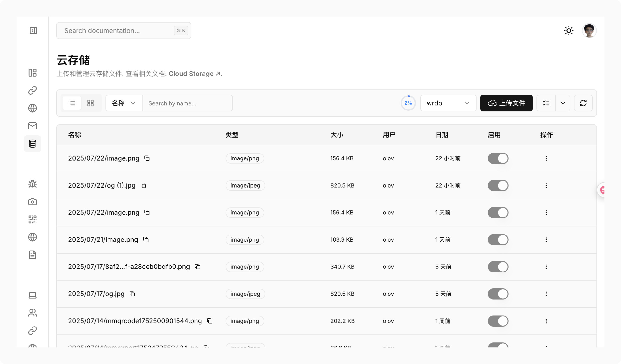Copy link for 2025/07/22/og (1).jpg
The image size is (621, 364).
(x=143, y=185)
